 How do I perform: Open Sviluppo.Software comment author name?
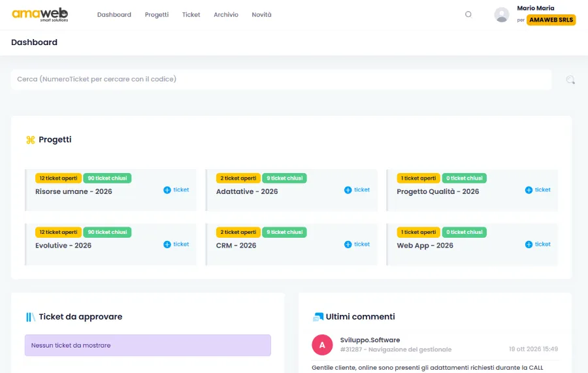tap(370, 340)
